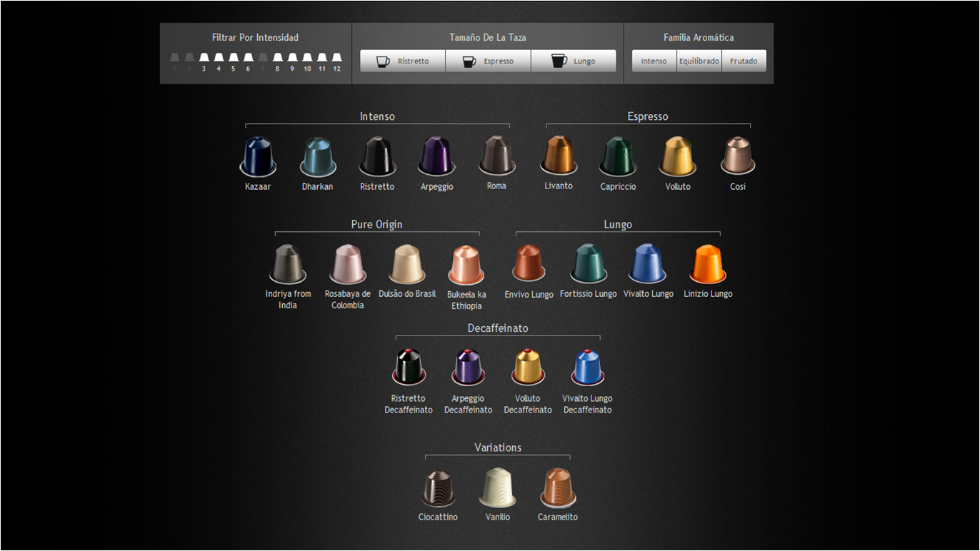Screen dimensions: 980x551
Task: Choose the Indriya from India capsule
Action: pos(288,264)
